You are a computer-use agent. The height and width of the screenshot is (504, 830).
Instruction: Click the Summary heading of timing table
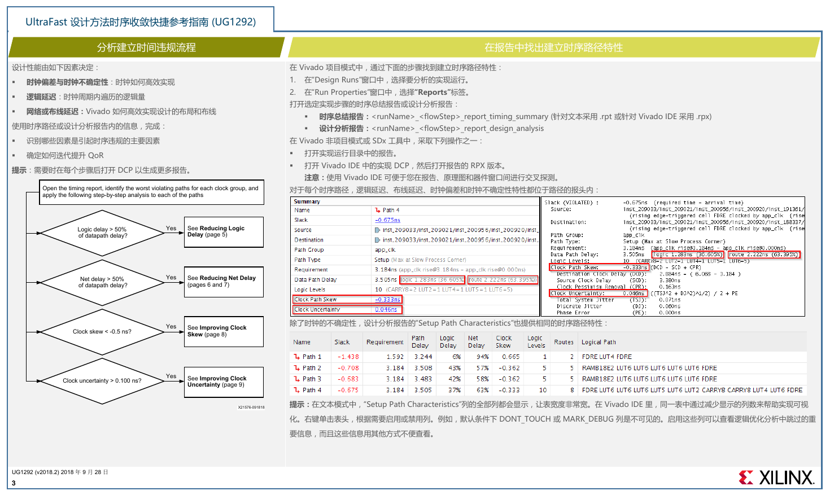pyautogui.click(x=307, y=201)
